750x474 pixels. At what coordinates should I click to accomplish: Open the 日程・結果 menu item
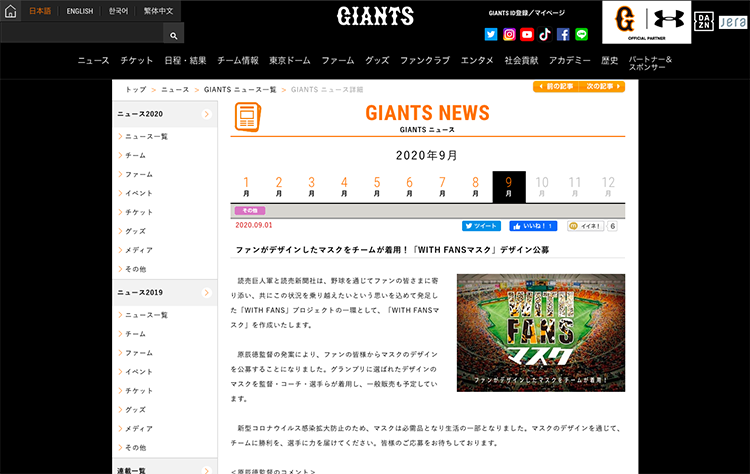click(185, 60)
